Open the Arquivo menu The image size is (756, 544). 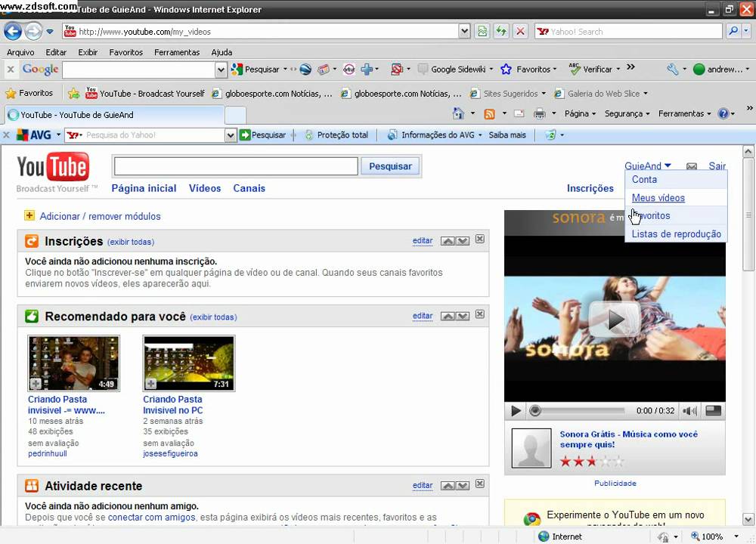20,52
